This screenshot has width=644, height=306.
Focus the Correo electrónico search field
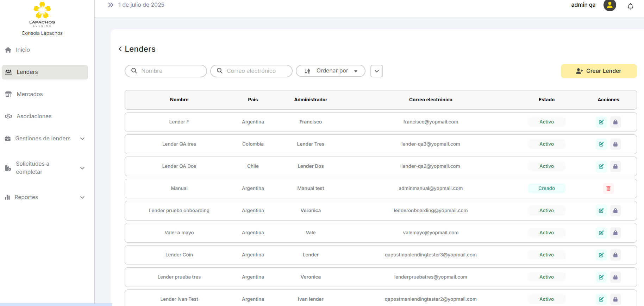pyautogui.click(x=255, y=71)
